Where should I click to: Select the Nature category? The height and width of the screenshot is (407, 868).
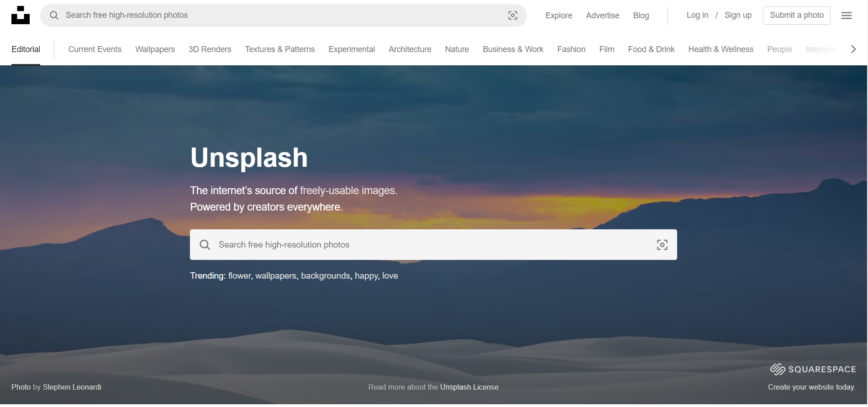[457, 49]
